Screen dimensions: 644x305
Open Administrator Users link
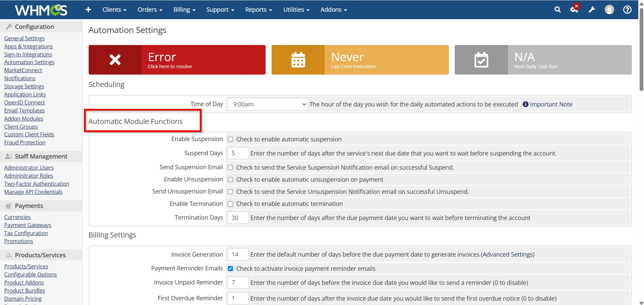tap(29, 168)
